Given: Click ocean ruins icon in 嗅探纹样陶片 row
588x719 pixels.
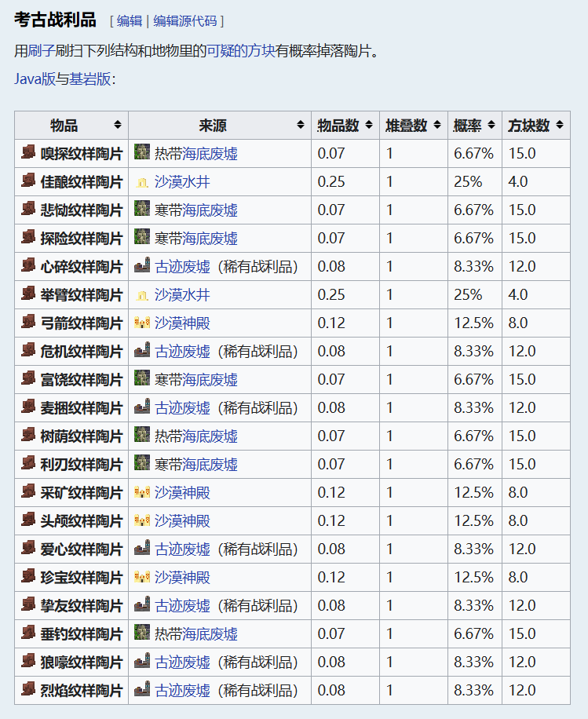Looking at the screenshot, I should (142, 151).
